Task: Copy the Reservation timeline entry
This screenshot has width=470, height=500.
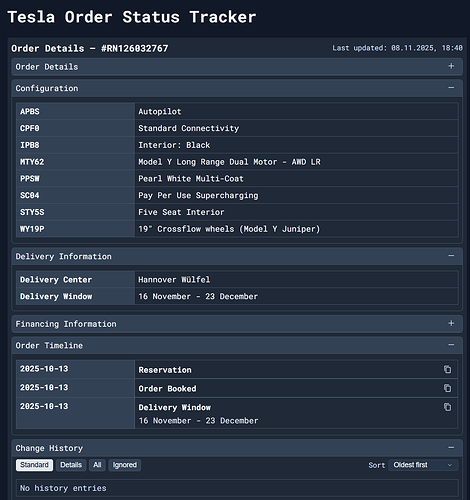Action: (447, 369)
